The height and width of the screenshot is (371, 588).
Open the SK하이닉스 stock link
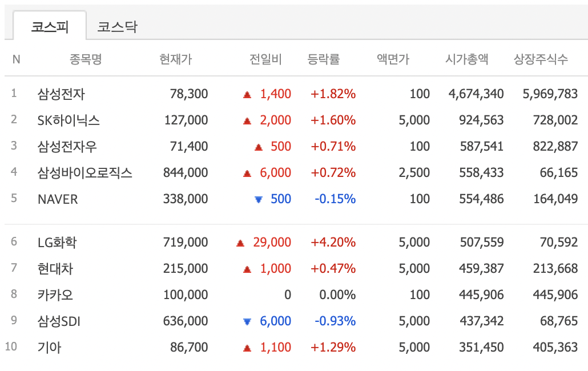click(x=69, y=120)
